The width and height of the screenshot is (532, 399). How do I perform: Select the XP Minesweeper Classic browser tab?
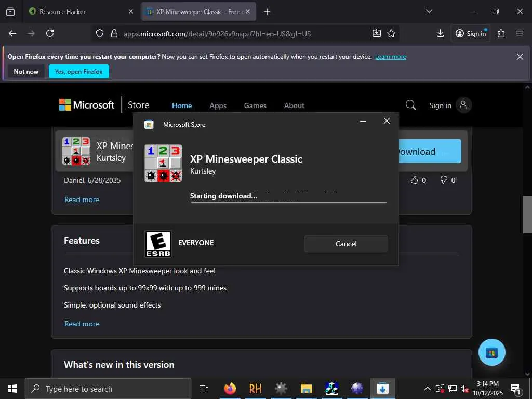(x=199, y=11)
